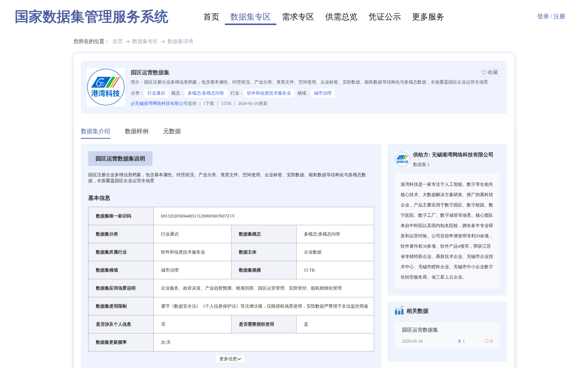The width and height of the screenshot is (588, 368).
Task: Expand 更多信息 below the table
Action: point(230,359)
